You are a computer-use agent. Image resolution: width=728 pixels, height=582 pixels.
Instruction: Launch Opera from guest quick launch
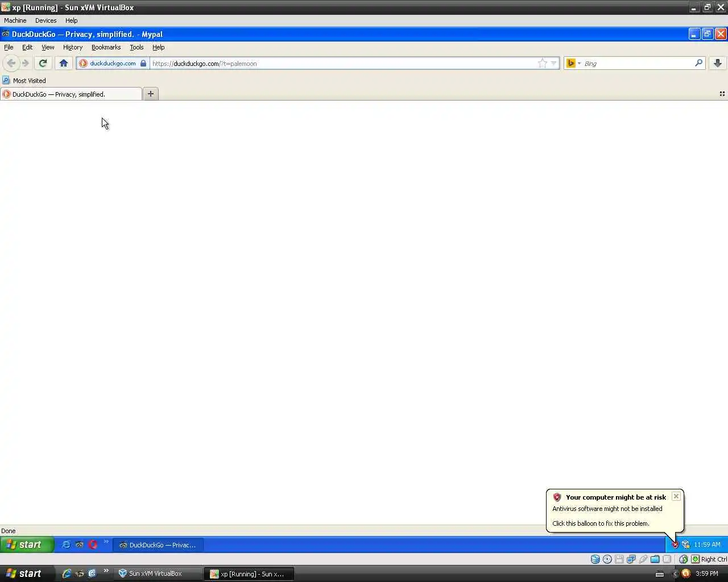[x=93, y=544]
